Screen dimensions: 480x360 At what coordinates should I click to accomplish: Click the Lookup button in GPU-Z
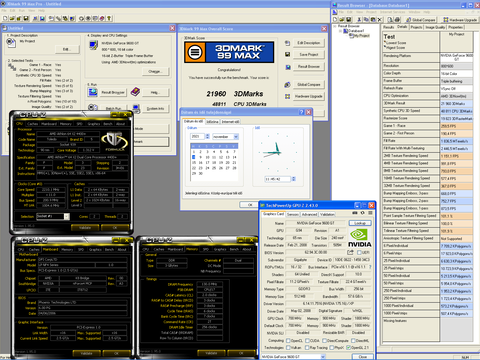(x=360, y=223)
